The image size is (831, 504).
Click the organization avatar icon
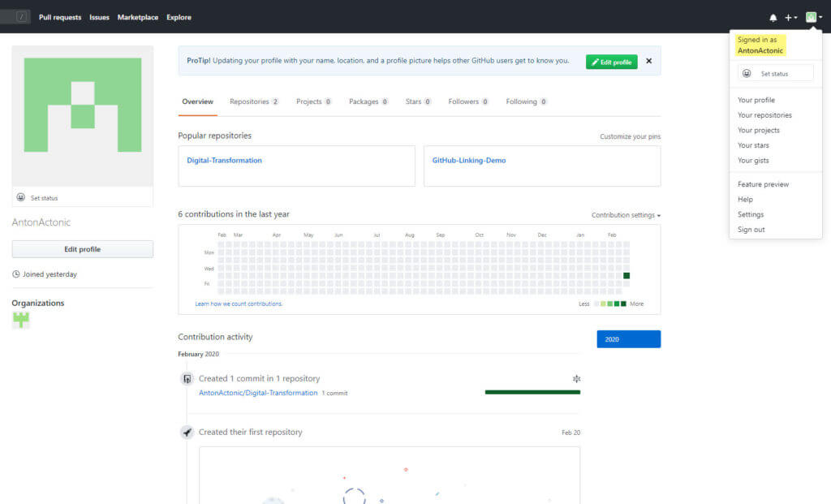(x=21, y=320)
